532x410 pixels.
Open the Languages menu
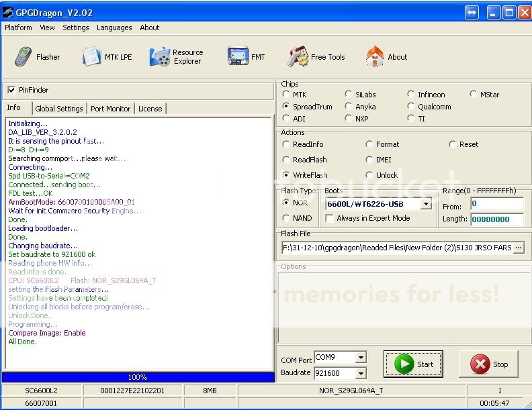pyautogui.click(x=114, y=28)
